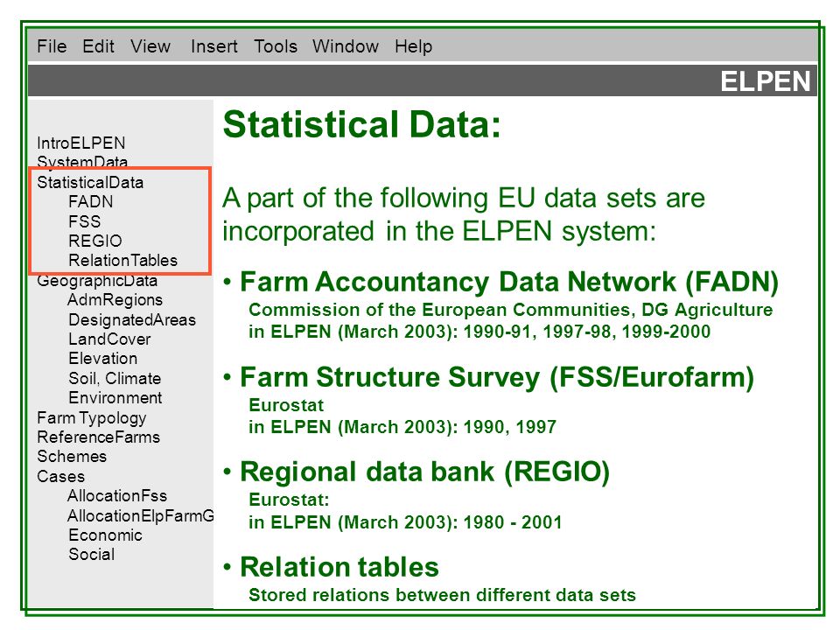Select LandCover in the navigation list
The height and width of the screenshot is (630, 840).
pos(110,339)
